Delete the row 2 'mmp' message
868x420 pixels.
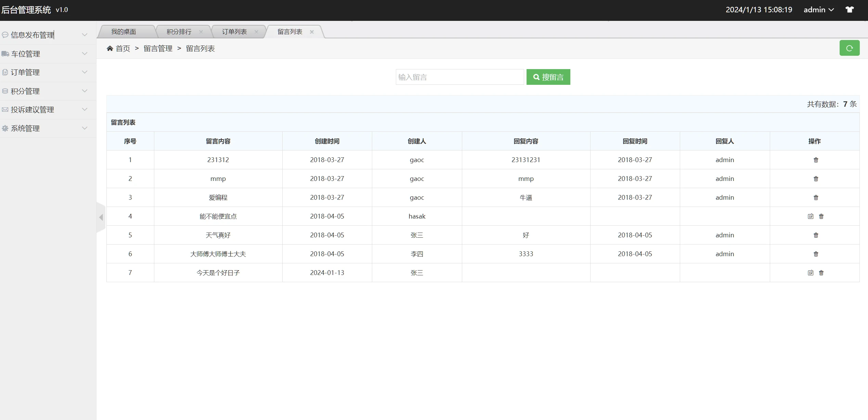coord(816,179)
